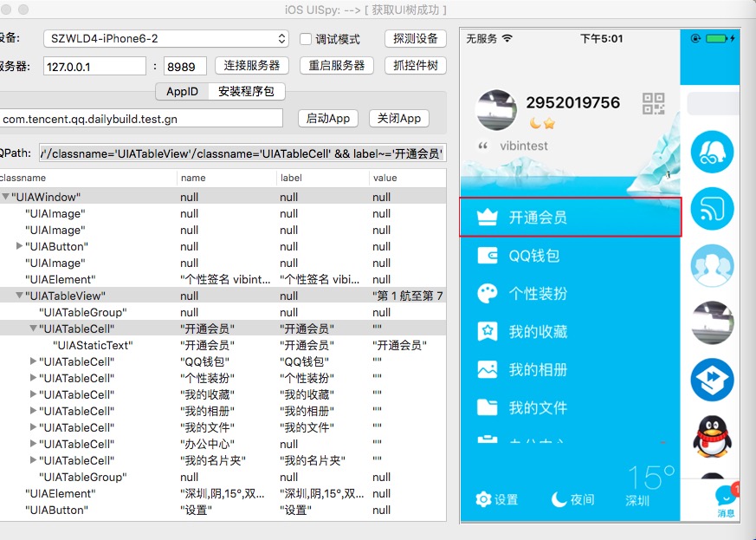The width and height of the screenshot is (756, 540).
Task: Click the picture icon for 我的相册
Action: click(x=487, y=369)
